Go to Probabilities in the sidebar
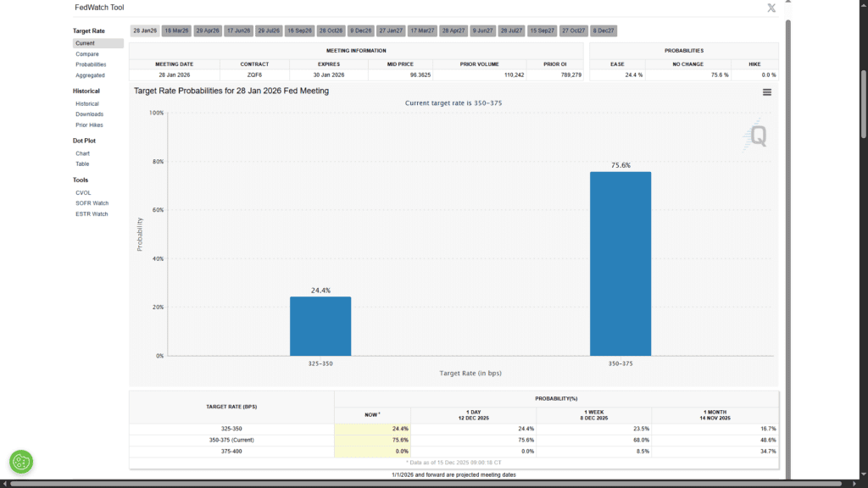Screen dimensions: 868x488 tap(91, 64)
